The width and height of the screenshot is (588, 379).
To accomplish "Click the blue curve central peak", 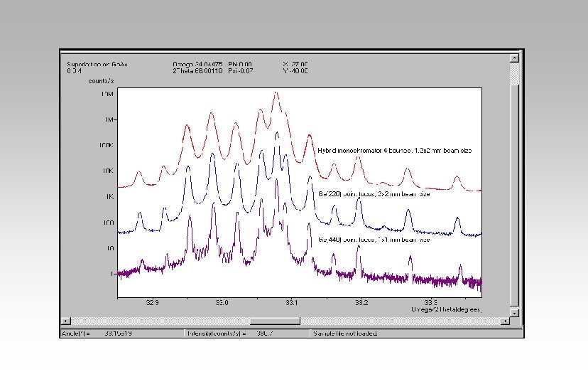I will 277,134.
